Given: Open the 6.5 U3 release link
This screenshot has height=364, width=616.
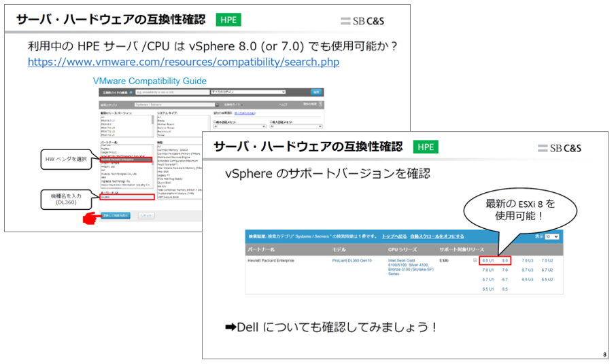Looking at the screenshot, I should 527,280.
